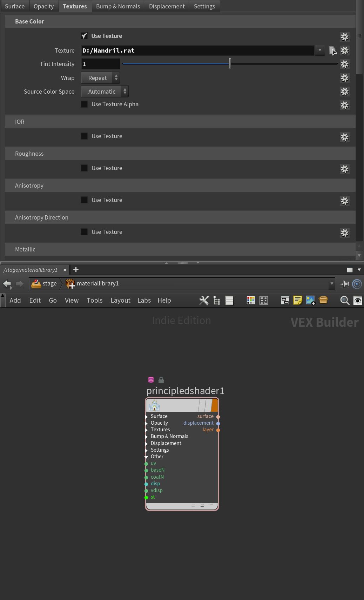Uncheck Base Color Use Texture
The image size is (364, 600).
(84, 36)
